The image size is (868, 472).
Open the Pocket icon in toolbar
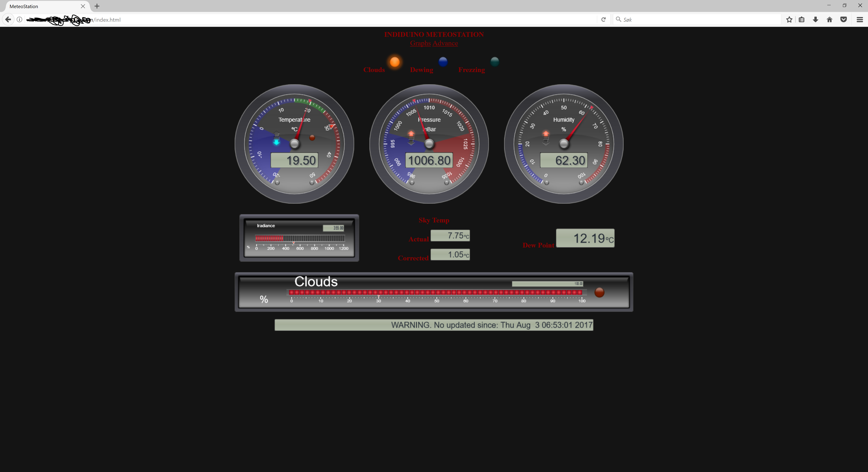[x=843, y=19]
